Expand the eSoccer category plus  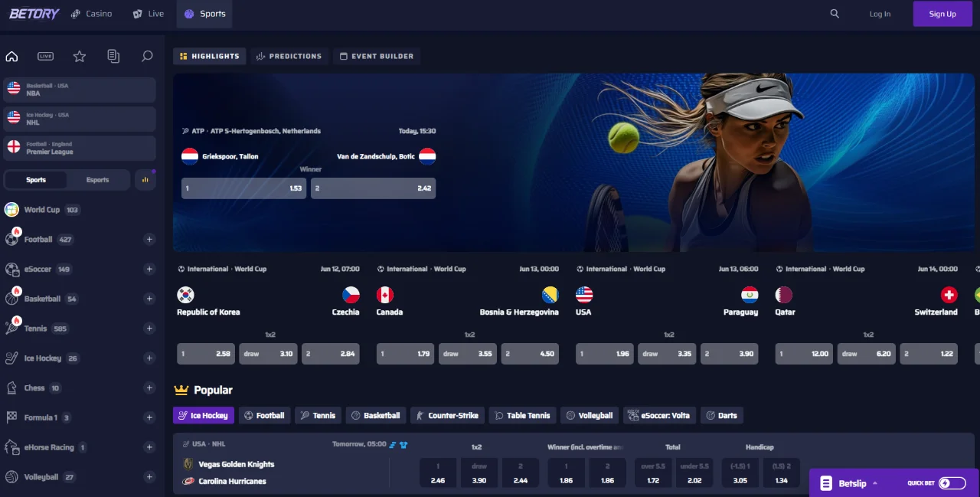tap(149, 269)
